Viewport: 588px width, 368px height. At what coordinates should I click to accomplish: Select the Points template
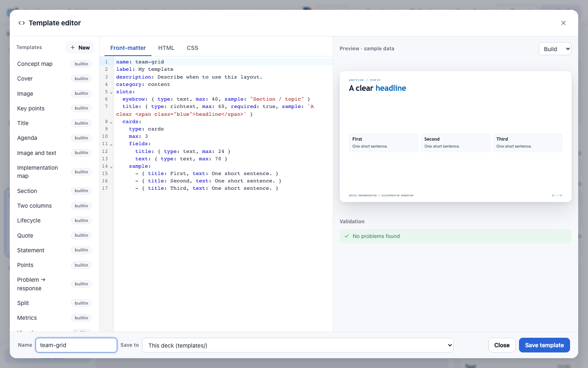54,265
